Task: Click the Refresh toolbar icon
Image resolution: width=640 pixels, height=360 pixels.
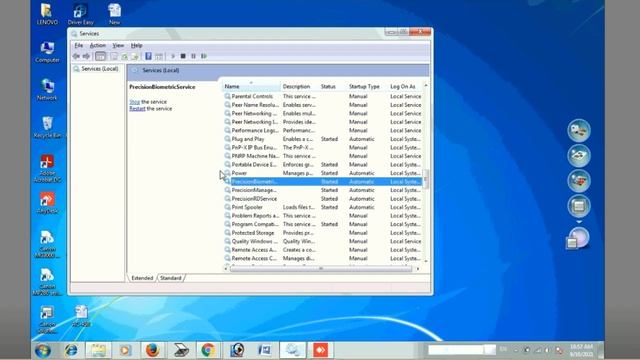Action: coord(124,56)
